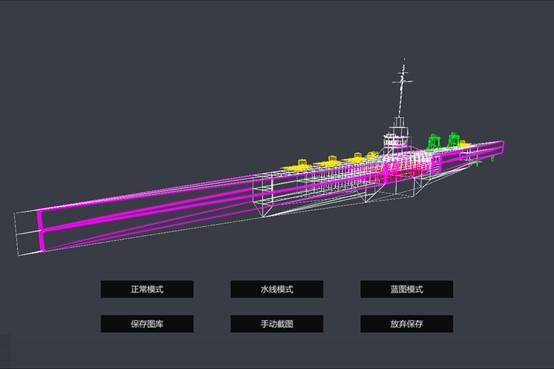Click the crossbar yardarm on the mast

402,82
